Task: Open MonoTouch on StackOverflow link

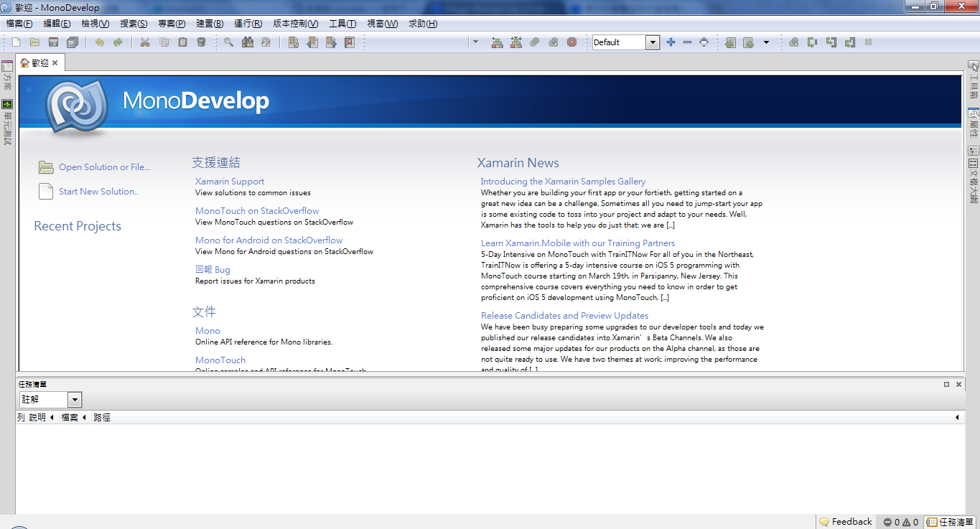Action: [257, 211]
